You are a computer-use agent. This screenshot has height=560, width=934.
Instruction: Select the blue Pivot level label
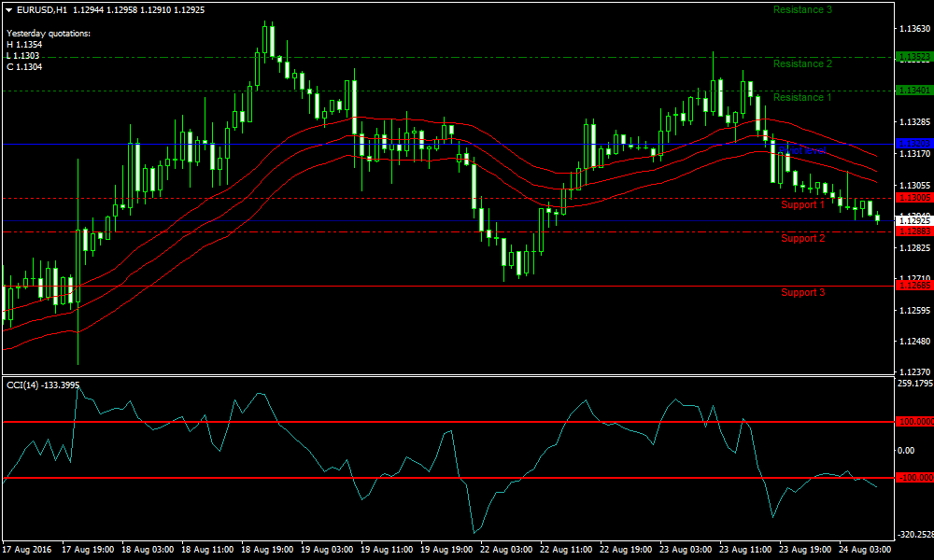[x=802, y=150]
